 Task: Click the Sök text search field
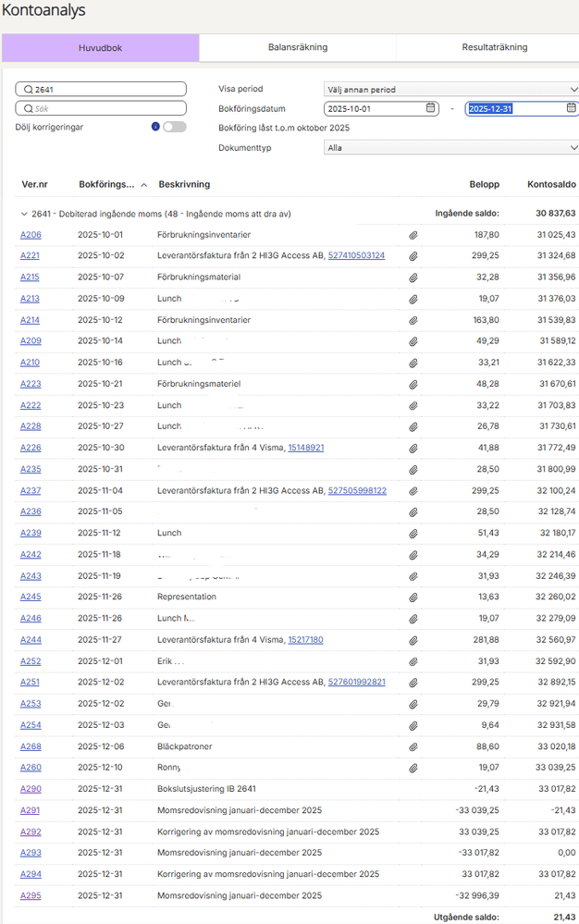[101, 108]
